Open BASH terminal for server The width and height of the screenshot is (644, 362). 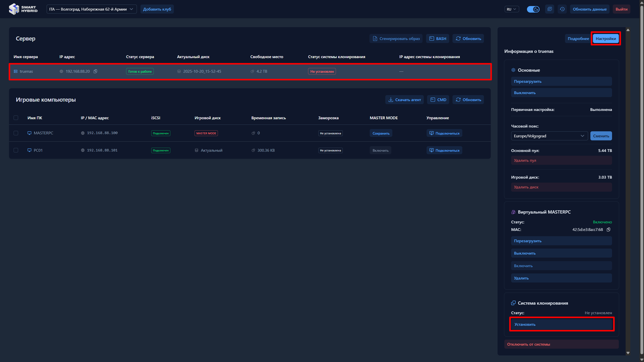438,39
